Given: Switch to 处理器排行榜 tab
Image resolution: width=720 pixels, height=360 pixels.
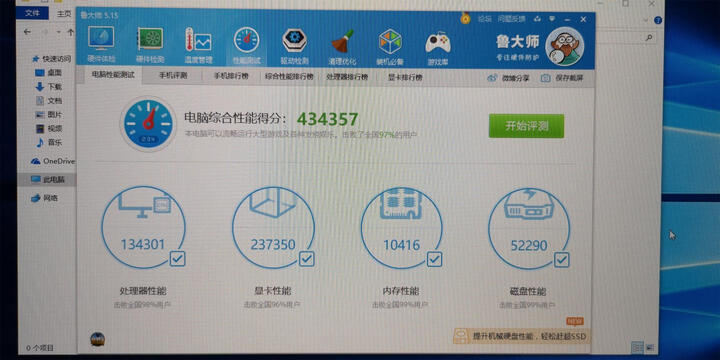Looking at the screenshot, I should 347,77.
